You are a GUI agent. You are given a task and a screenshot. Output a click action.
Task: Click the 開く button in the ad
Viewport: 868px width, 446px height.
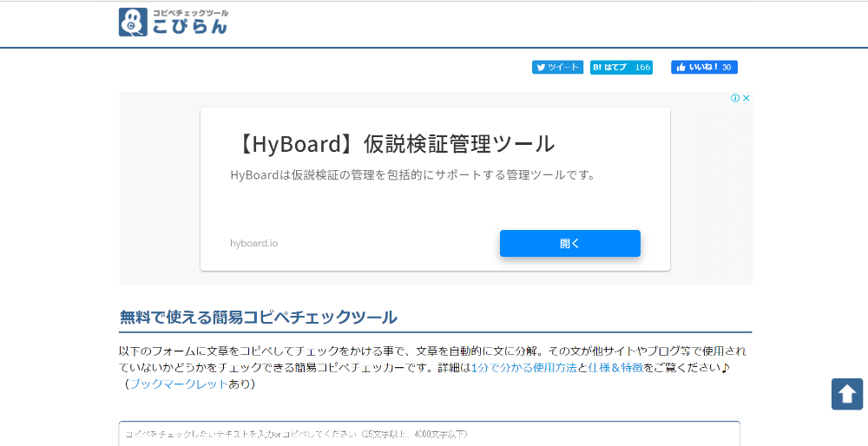click(x=569, y=244)
